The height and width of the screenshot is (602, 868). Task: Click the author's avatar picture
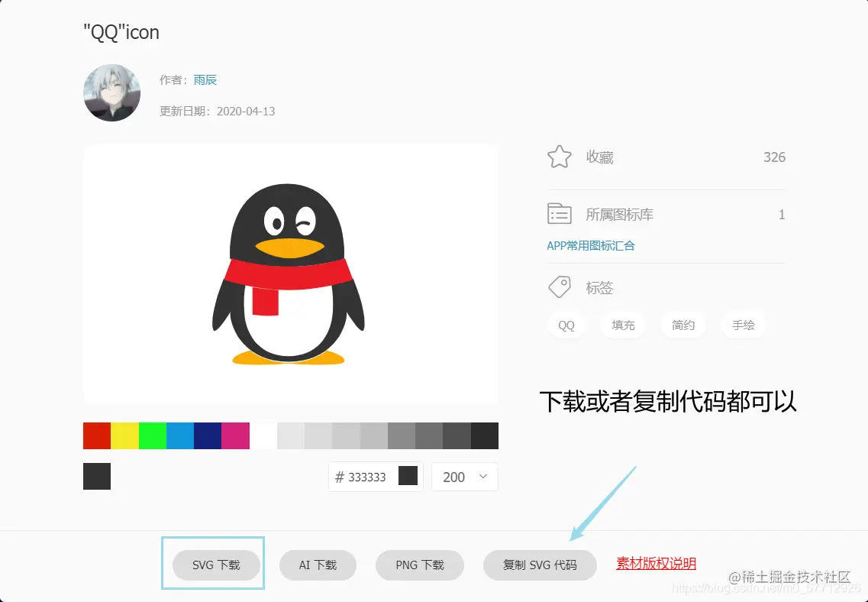111,92
